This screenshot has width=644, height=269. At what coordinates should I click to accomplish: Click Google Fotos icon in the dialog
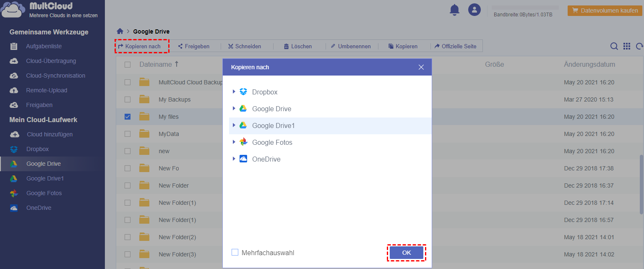click(243, 142)
